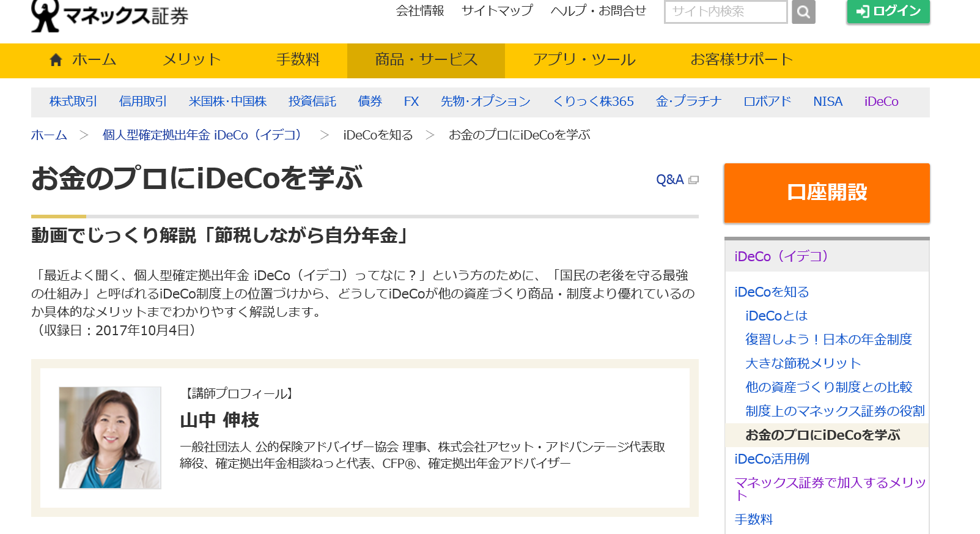The width and height of the screenshot is (980, 534).
Task: Open 他の資産づくり制度との比較 link
Action: pyautogui.click(x=828, y=387)
